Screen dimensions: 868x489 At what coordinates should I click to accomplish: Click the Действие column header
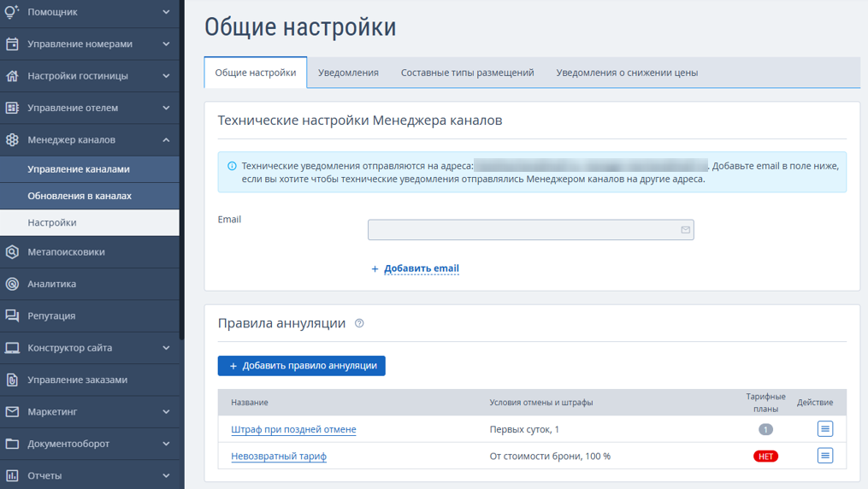click(x=815, y=403)
